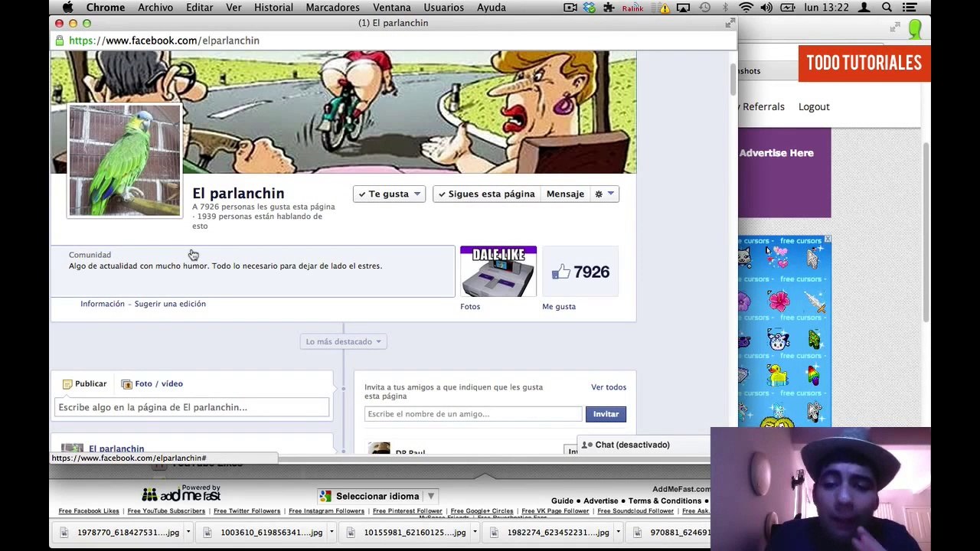The image size is (980, 551).
Task: Open the AirPlay display menu icon
Action: (x=683, y=8)
